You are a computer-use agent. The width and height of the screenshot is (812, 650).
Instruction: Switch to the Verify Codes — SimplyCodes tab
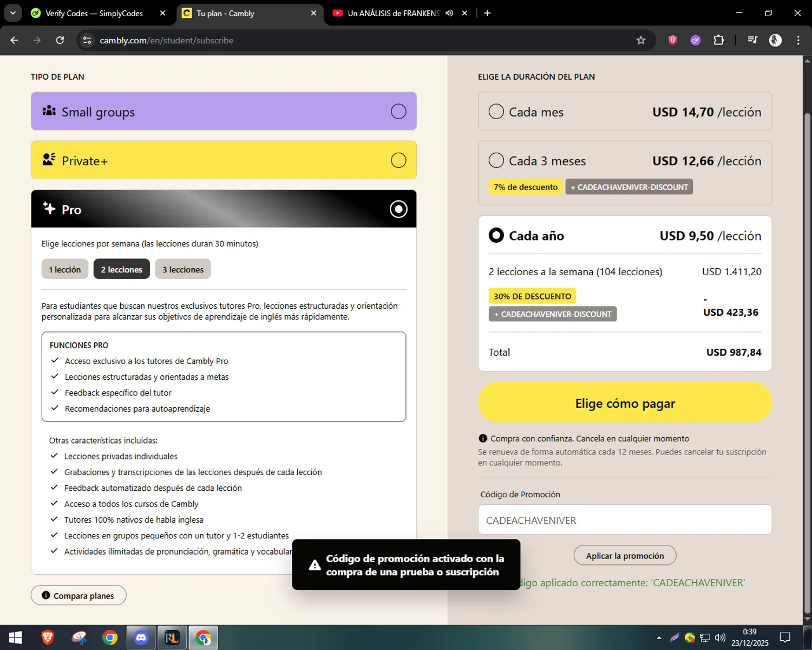(x=94, y=13)
